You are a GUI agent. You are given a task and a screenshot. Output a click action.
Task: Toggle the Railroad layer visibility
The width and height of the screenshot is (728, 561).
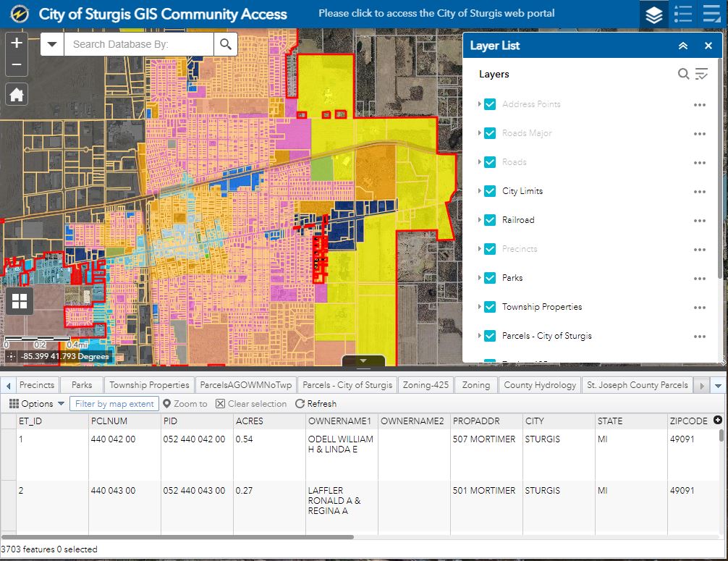coord(490,220)
